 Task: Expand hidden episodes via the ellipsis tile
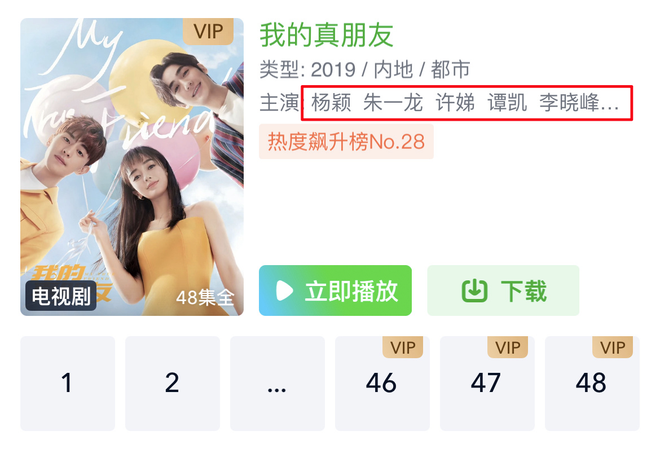(277, 383)
